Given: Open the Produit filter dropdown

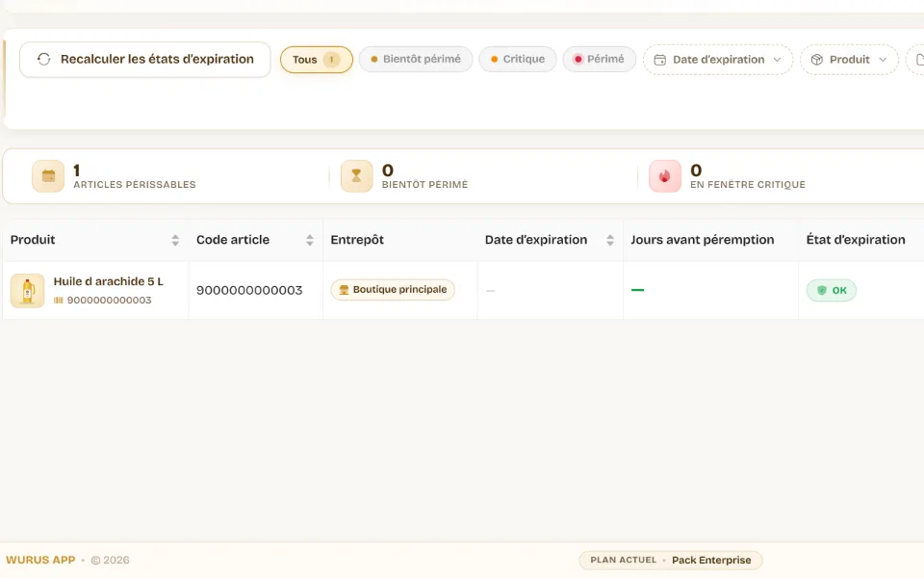Looking at the screenshot, I should point(849,60).
